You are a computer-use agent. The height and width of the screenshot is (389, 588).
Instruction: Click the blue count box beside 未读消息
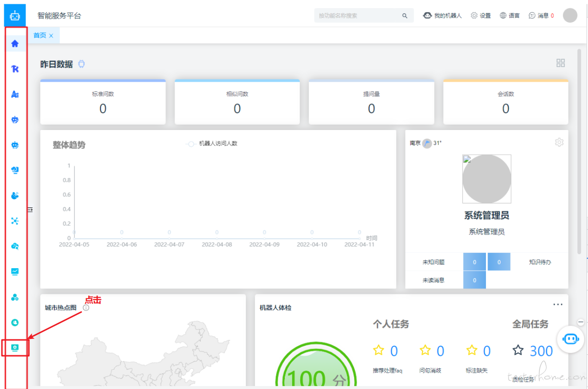pyautogui.click(x=474, y=280)
